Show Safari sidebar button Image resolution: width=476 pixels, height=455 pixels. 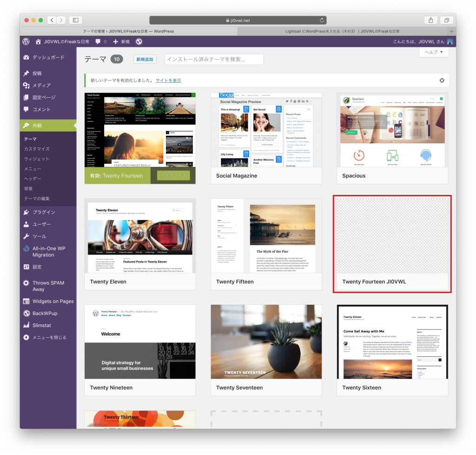pos(76,20)
